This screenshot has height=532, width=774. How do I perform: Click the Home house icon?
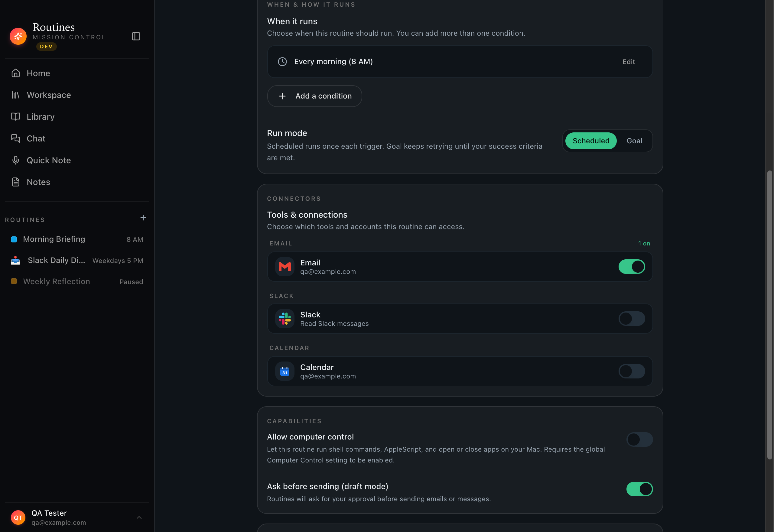click(16, 73)
